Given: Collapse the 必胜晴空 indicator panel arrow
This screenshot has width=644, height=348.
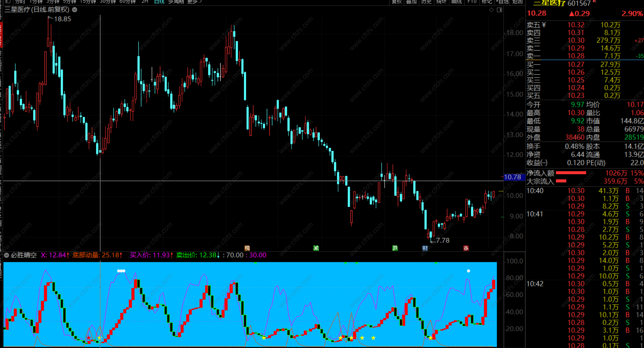Looking at the screenshot, I should (6, 255).
